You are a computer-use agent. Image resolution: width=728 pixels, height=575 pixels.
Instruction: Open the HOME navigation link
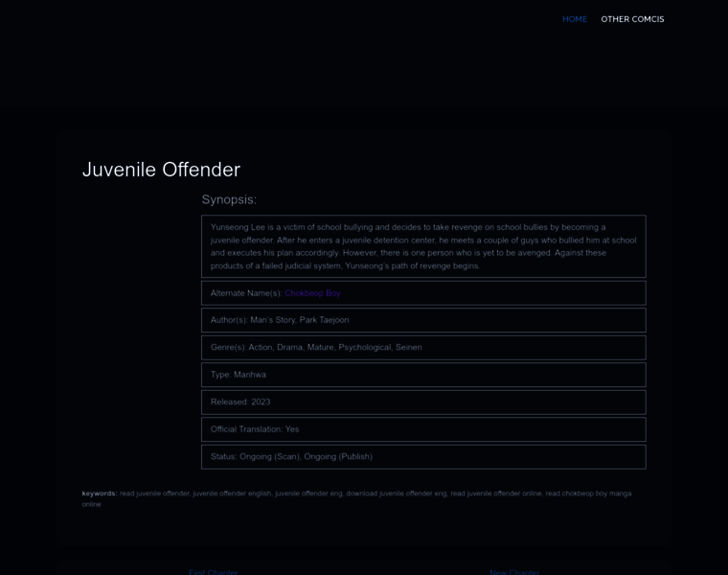pyautogui.click(x=575, y=19)
